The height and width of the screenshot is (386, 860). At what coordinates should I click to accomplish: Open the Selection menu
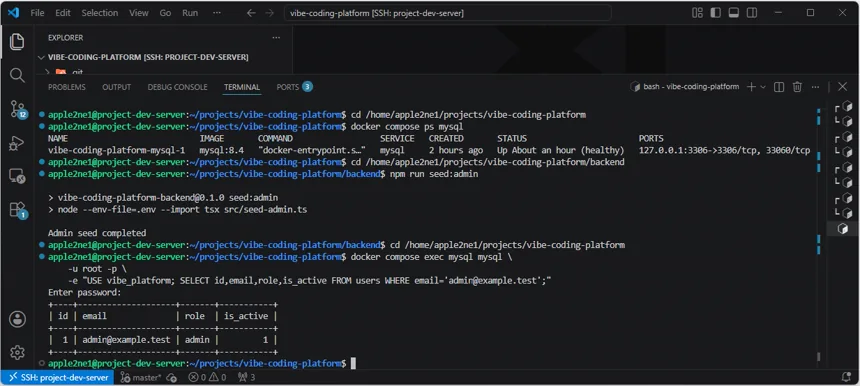pyautogui.click(x=100, y=13)
